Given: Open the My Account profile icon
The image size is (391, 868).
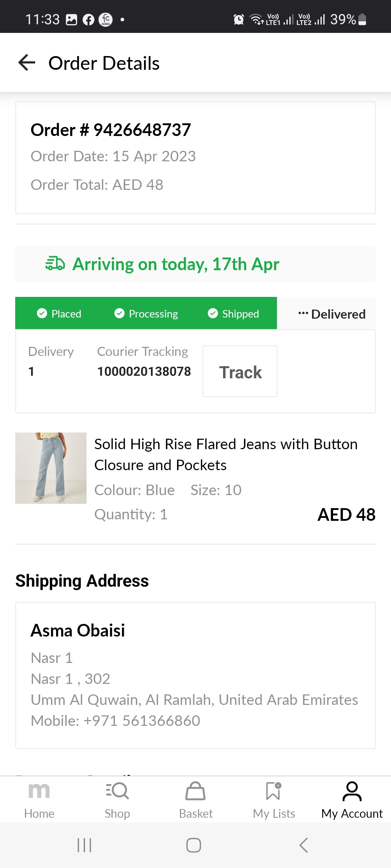Looking at the screenshot, I should tap(352, 791).
